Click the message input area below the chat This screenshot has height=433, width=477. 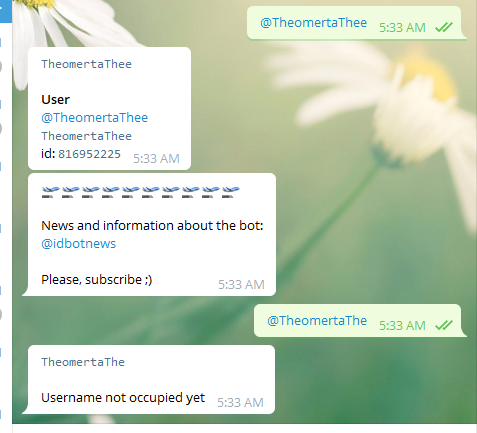(x=244, y=429)
